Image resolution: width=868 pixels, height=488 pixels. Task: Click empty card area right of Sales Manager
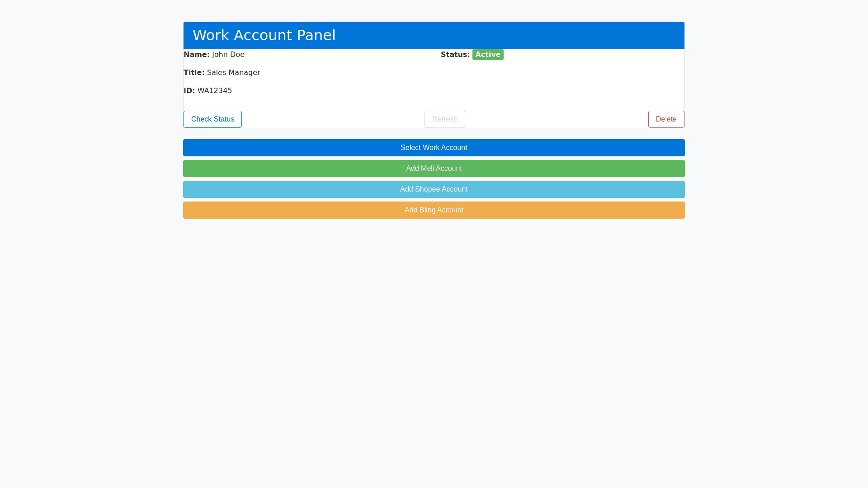click(x=353, y=73)
